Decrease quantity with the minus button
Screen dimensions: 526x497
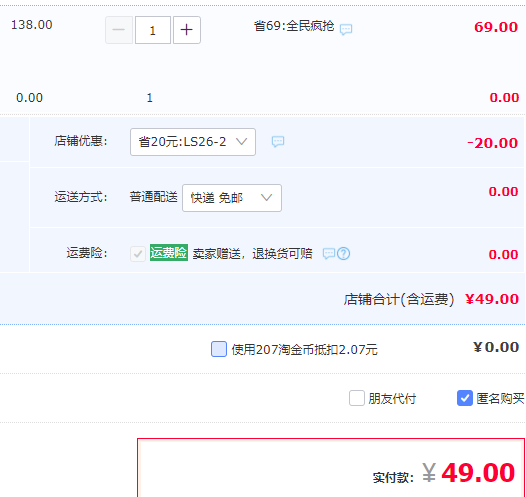[119, 30]
